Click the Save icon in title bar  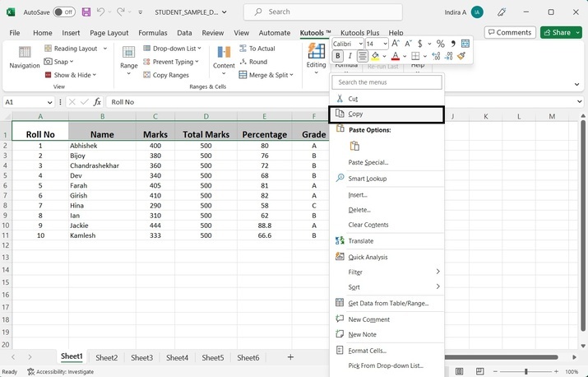pyautogui.click(x=85, y=12)
